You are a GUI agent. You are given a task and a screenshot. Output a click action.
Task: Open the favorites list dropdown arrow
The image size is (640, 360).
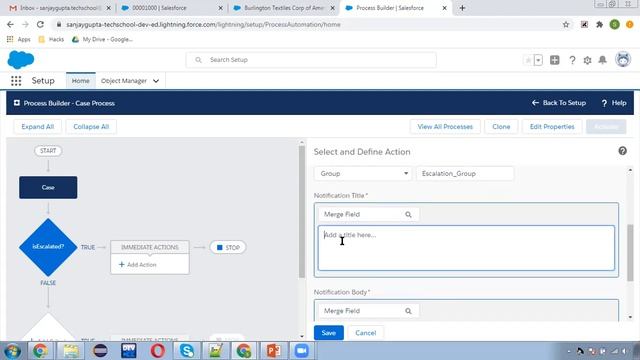pyautogui.click(x=538, y=60)
